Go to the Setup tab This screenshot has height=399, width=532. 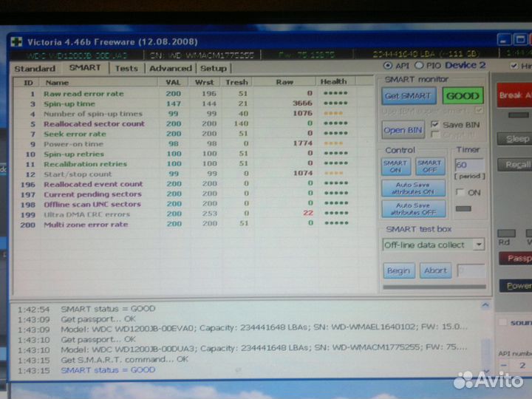point(214,68)
